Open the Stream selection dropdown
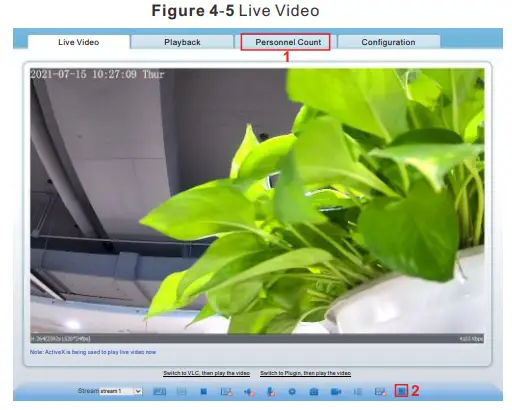The image size is (512, 410). click(121, 391)
